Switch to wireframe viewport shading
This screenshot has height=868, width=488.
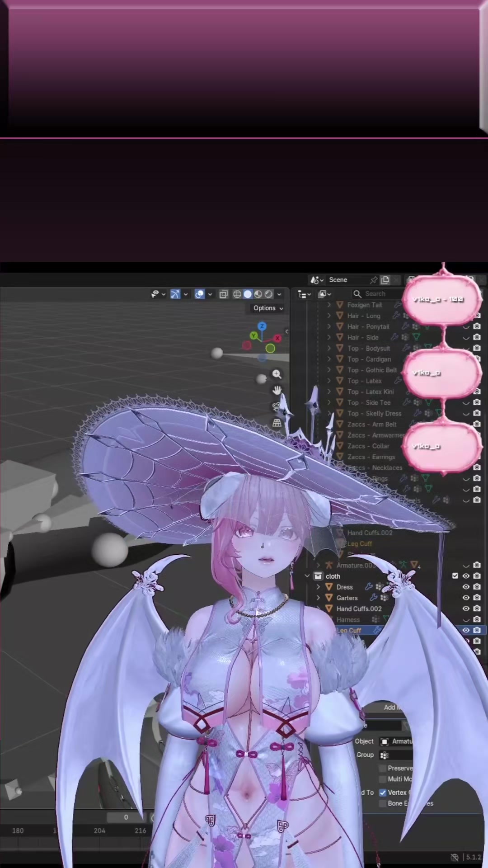(x=237, y=294)
